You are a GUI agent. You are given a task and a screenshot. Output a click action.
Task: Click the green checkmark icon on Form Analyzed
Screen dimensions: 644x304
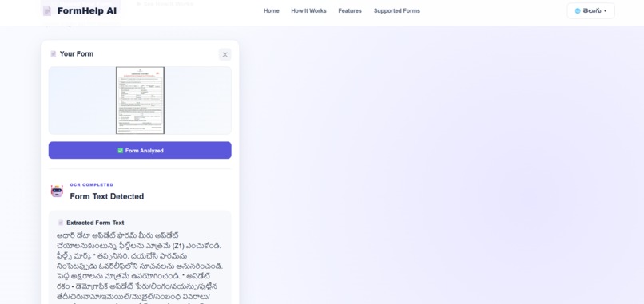[x=121, y=151]
